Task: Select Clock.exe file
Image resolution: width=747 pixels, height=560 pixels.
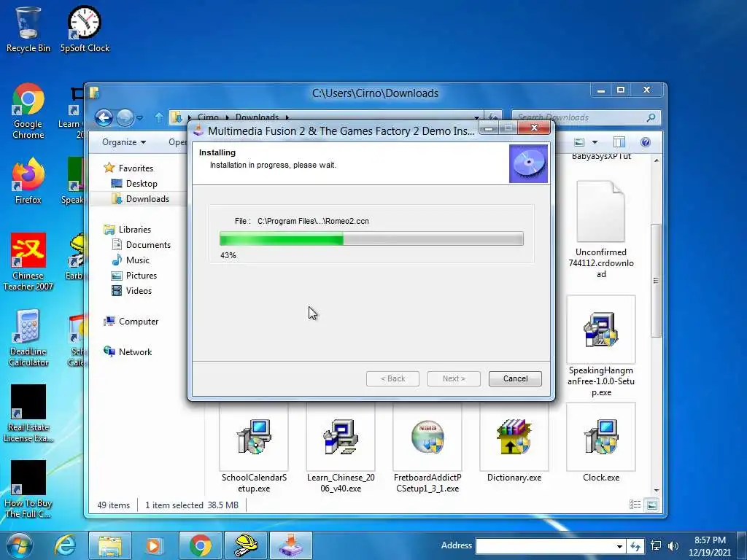Action: [601, 444]
